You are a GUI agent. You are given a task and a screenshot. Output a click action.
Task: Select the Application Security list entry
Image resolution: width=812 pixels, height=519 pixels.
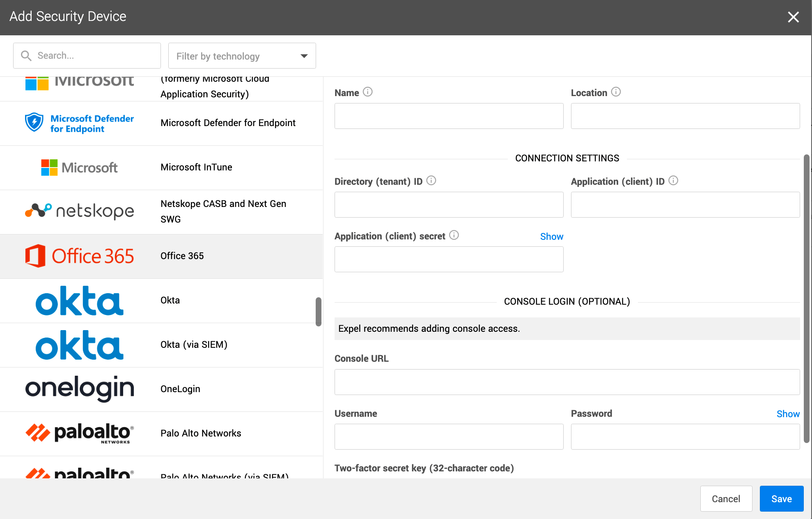coord(161,89)
